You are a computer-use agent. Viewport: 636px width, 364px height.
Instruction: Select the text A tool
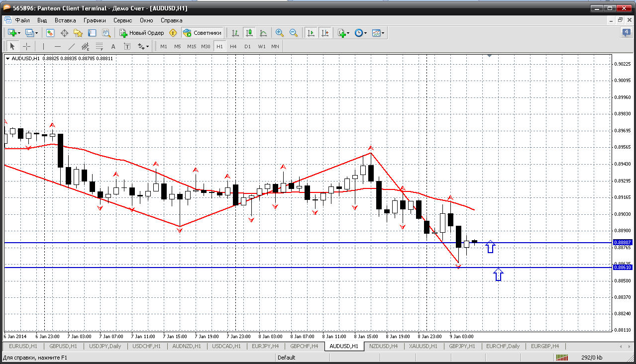pos(113,46)
